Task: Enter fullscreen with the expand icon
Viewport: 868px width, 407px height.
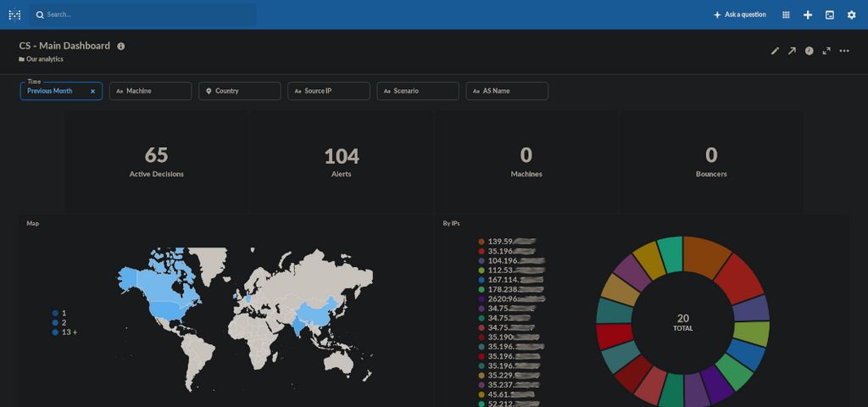Action: [x=826, y=51]
